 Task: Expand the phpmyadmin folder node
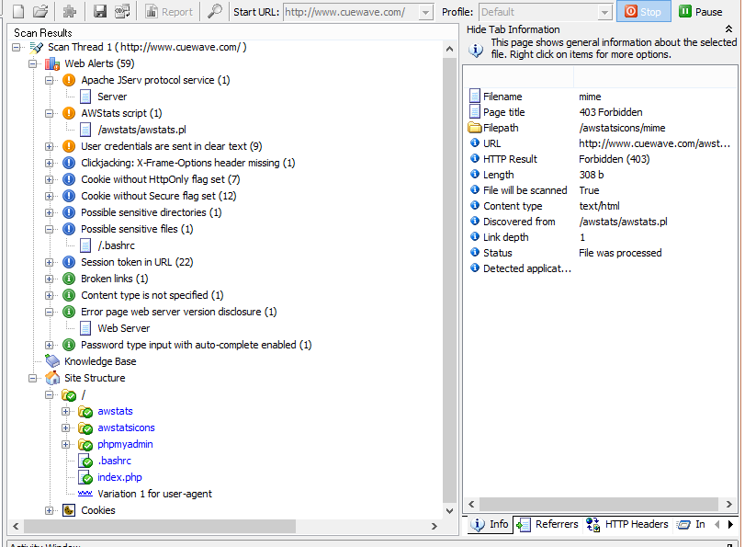[x=65, y=444]
